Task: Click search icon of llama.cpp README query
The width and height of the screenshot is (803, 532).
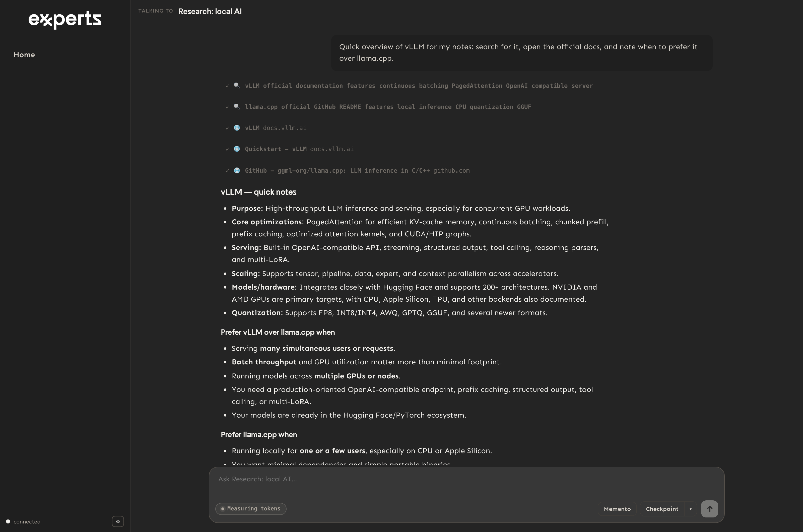Action: 237,107
